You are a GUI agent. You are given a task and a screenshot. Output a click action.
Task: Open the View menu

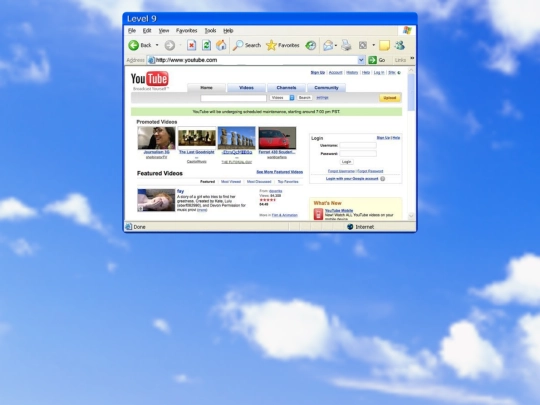(164, 31)
